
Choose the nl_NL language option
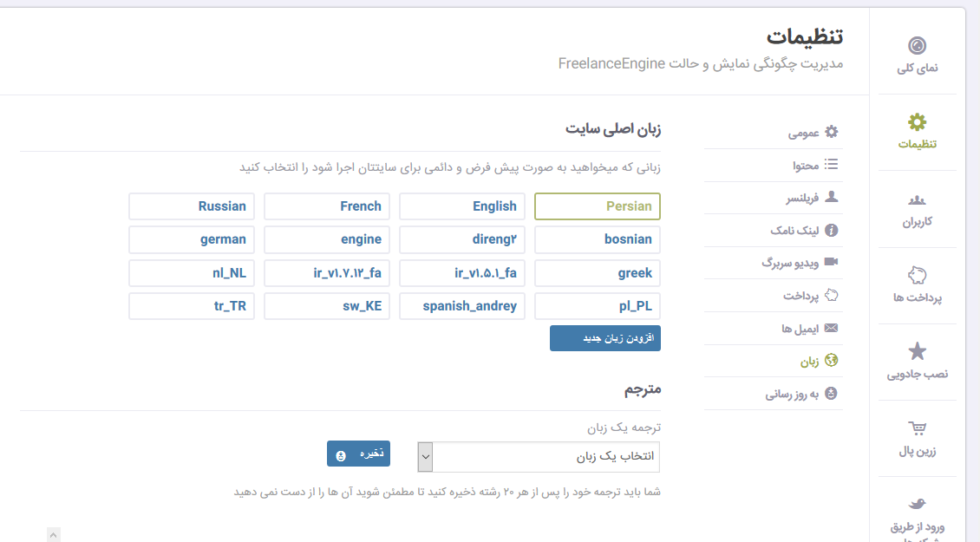tap(192, 273)
